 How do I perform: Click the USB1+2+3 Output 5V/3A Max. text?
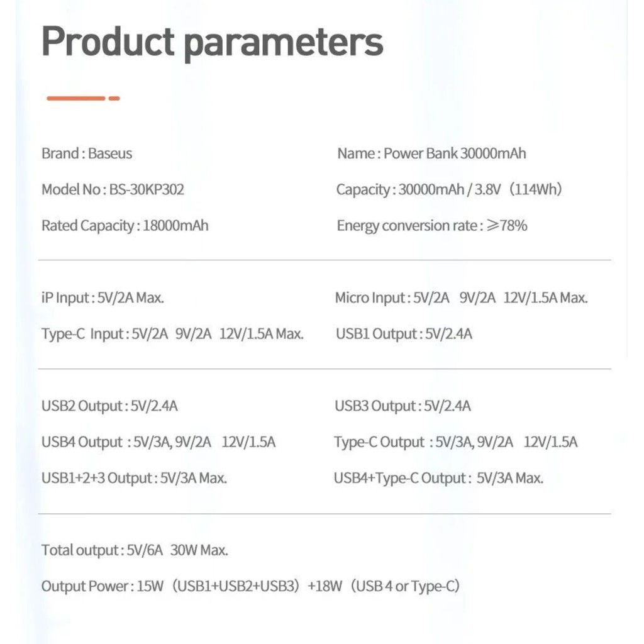pos(134,478)
